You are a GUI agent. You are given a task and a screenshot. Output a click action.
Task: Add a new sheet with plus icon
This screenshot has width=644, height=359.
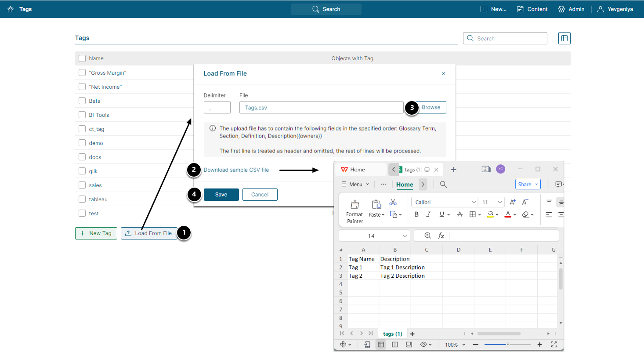coord(412,334)
